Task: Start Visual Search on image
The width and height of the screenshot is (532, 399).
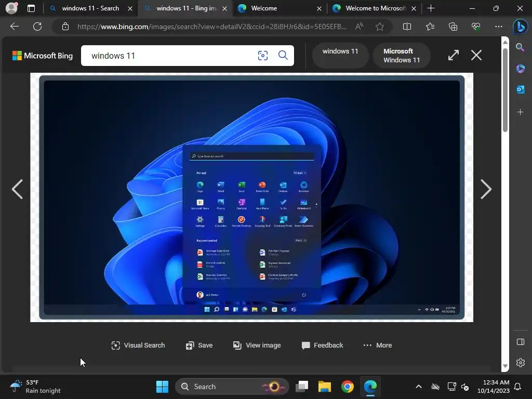Action: (138, 345)
